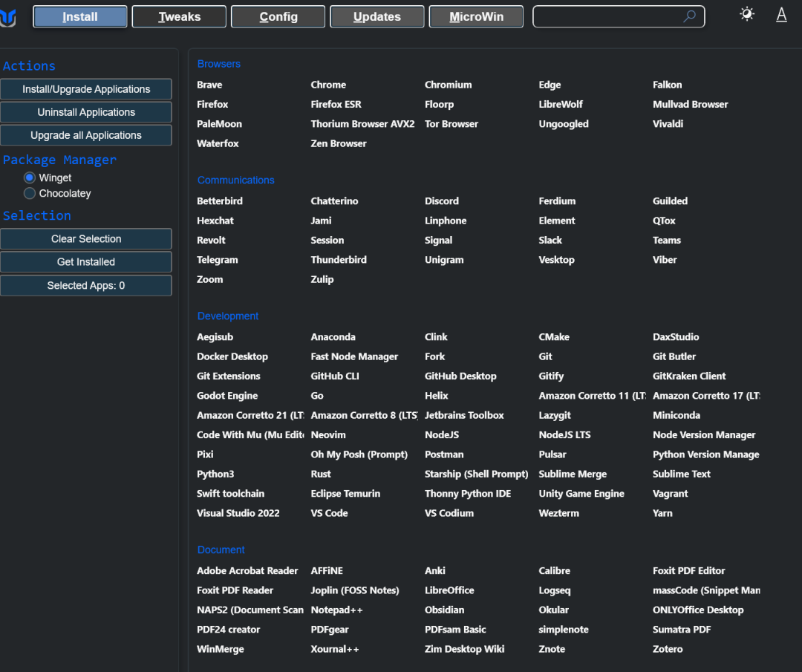Select Zen Browser entry
The image size is (802, 672).
[339, 144]
